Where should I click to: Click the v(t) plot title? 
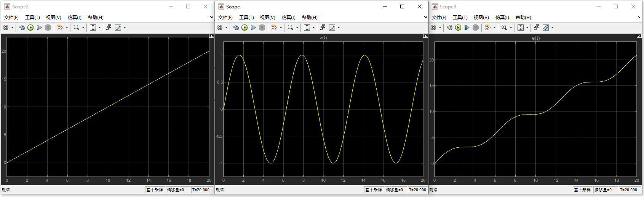[x=323, y=38]
